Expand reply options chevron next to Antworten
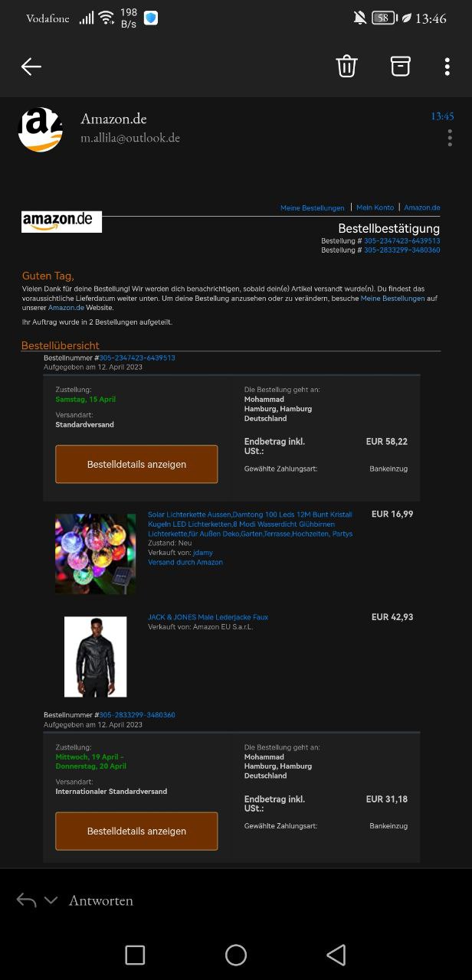Screen dimensions: 472x980 click(x=51, y=900)
